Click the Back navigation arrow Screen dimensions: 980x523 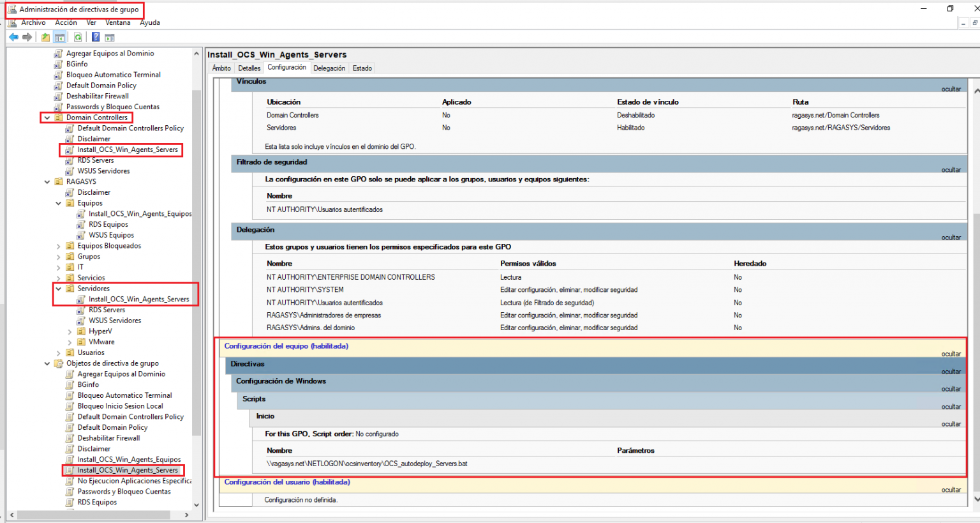pyautogui.click(x=13, y=36)
